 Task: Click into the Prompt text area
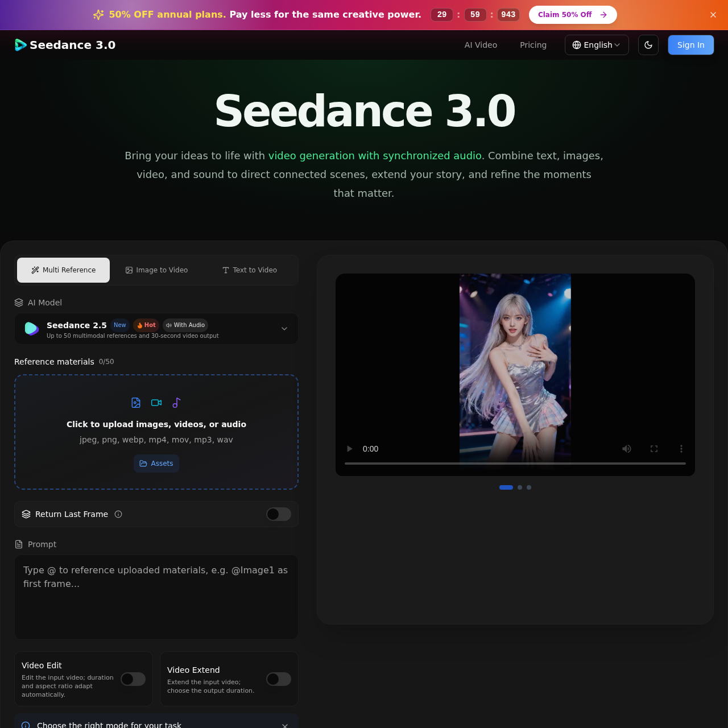click(x=156, y=597)
